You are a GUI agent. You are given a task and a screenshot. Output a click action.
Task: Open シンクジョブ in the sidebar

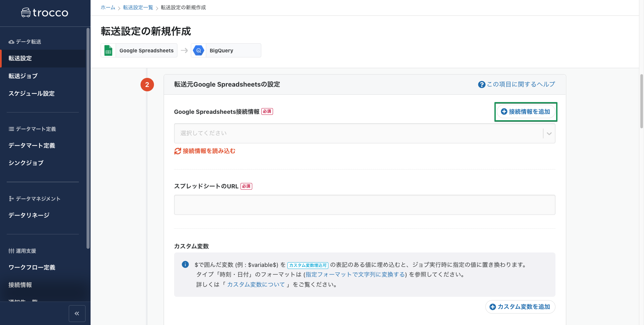point(43,163)
